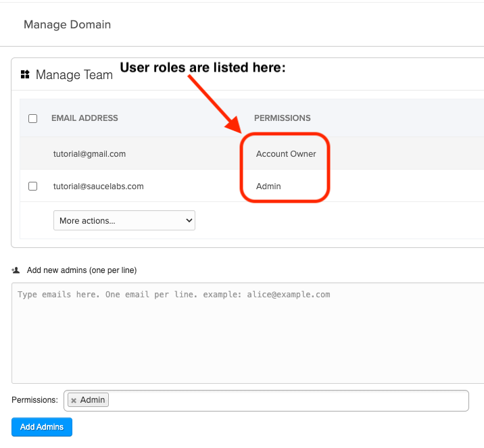
Task: Click the tutorial@saucelabs.com email entry
Action: 98,186
